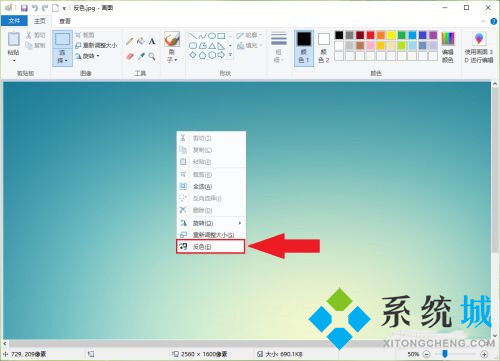Open the shape Fill (填充) dropdown
The width and height of the screenshot is (500, 361).
(x=249, y=45)
